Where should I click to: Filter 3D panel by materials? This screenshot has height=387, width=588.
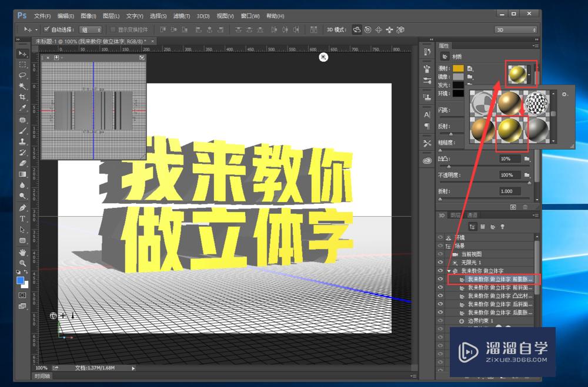pyautogui.click(x=493, y=227)
